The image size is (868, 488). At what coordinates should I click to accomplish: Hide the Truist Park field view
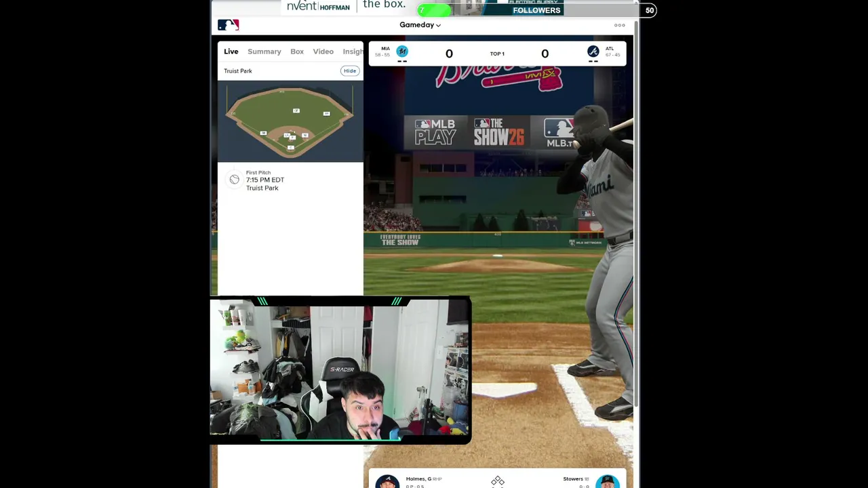click(350, 71)
